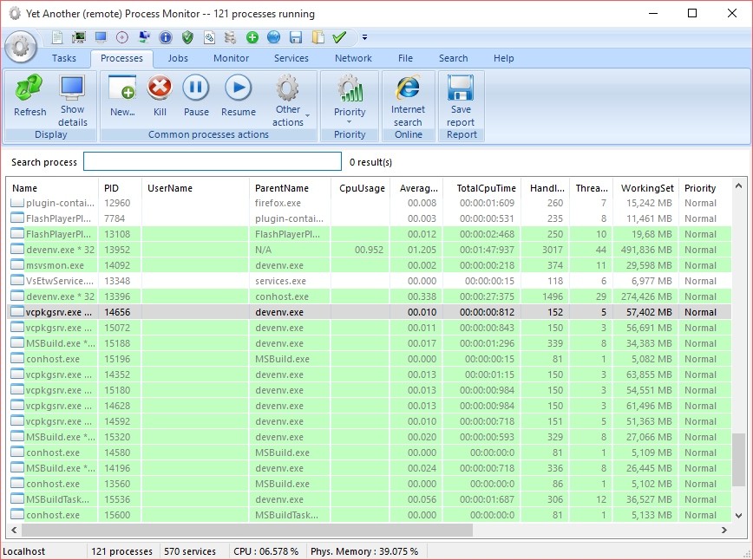Screen dimensions: 753x560
Task: Switch to the Services tab
Action: (291, 58)
